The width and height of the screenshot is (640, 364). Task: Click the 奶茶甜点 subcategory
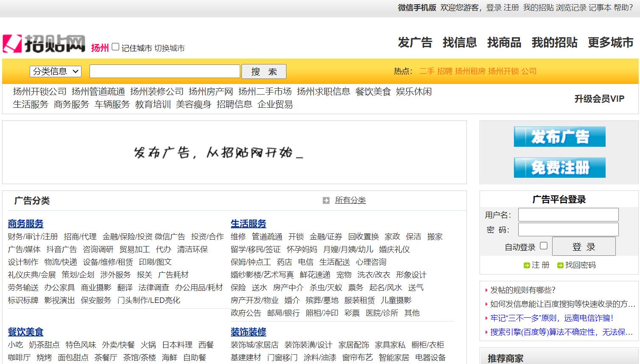45,345
